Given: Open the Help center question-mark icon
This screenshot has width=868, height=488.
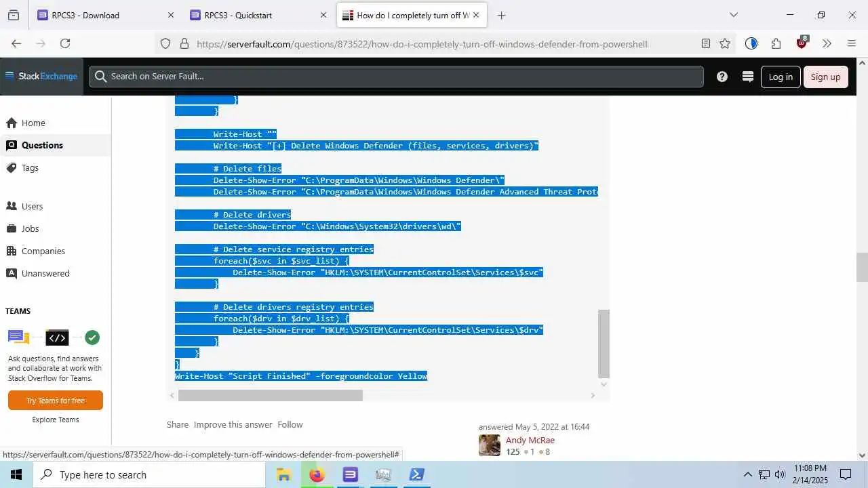Looking at the screenshot, I should click(x=722, y=77).
